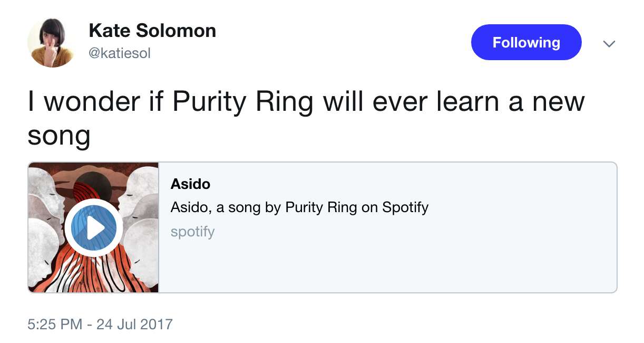The image size is (644, 343).
Task: Click the tweet text about Purity Ring
Action: coord(306,118)
